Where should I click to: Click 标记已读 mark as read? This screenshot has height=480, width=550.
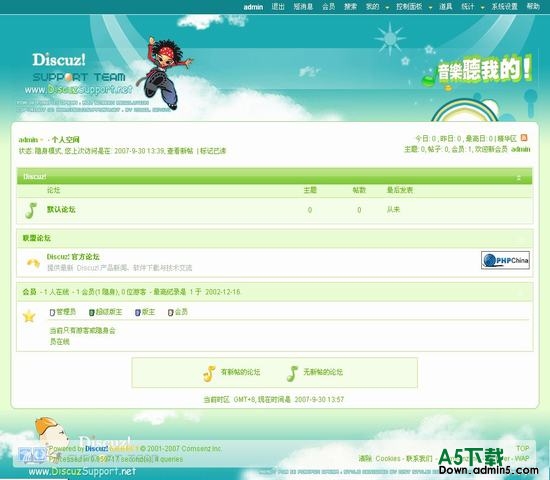pos(213,151)
